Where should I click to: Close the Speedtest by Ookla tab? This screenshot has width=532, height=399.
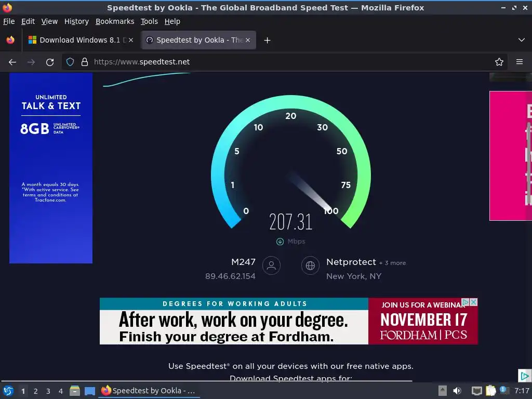click(248, 40)
